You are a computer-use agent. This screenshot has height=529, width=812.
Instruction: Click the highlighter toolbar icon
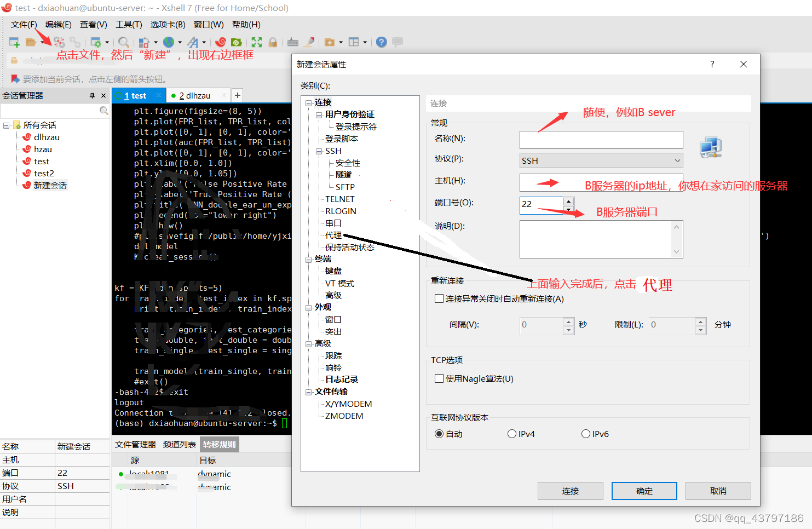(309, 42)
